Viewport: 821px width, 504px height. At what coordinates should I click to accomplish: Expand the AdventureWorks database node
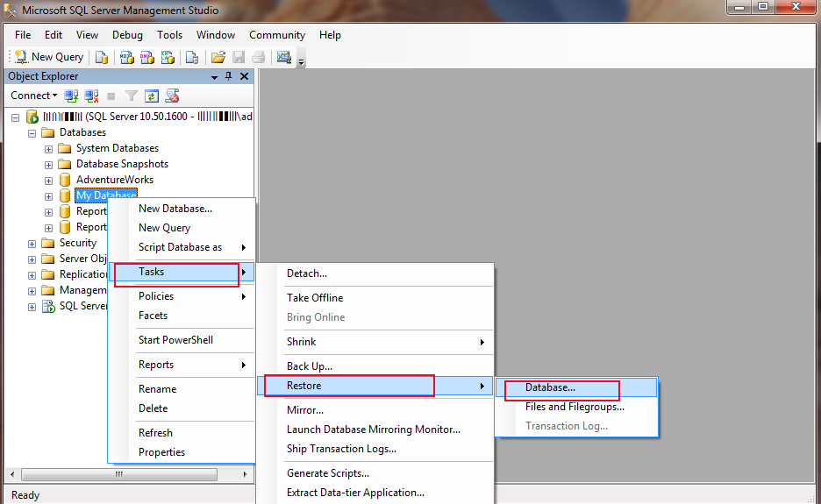tap(48, 181)
